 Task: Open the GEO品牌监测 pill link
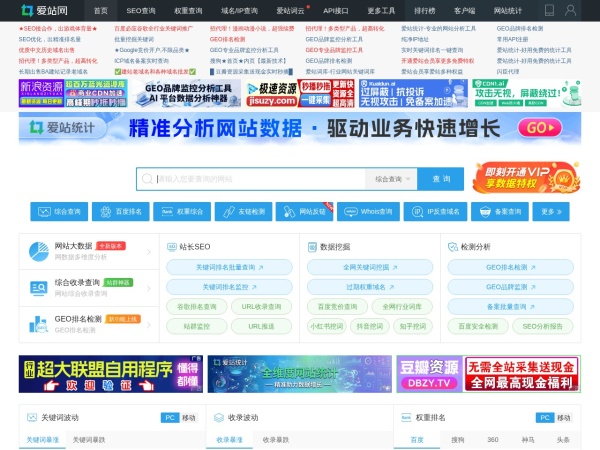tap(510, 287)
